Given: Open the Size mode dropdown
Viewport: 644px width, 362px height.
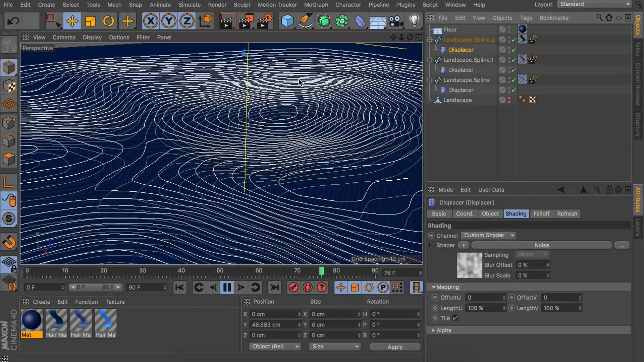Looking at the screenshot, I should click(x=334, y=346).
